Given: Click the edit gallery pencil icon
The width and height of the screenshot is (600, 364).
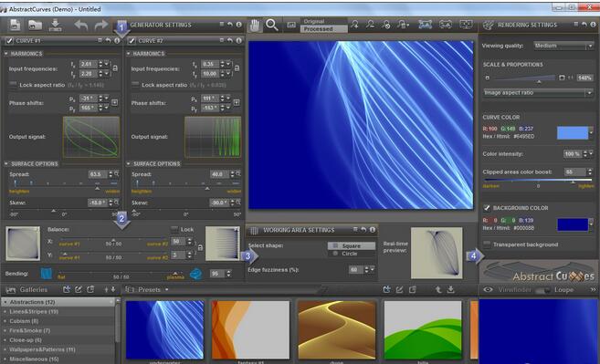Looking at the screenshot, I should [79, 289].
